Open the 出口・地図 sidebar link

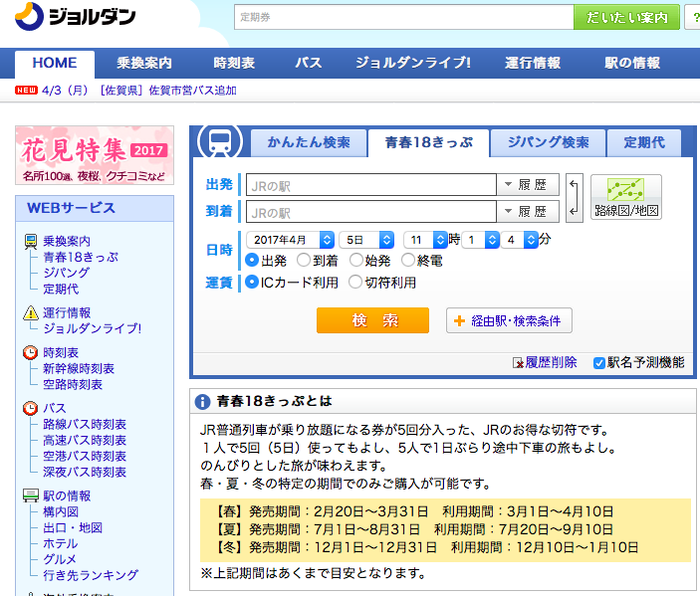[73, 527]
